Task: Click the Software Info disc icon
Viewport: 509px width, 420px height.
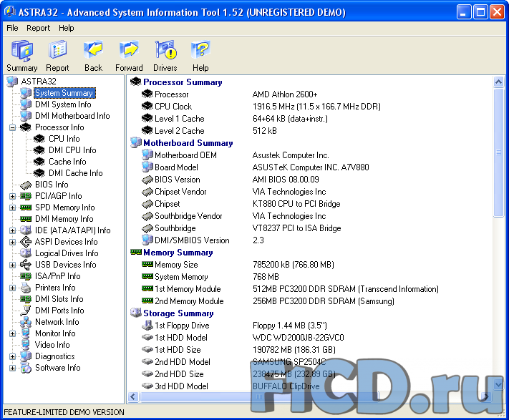Action: [x=26, y=368]
